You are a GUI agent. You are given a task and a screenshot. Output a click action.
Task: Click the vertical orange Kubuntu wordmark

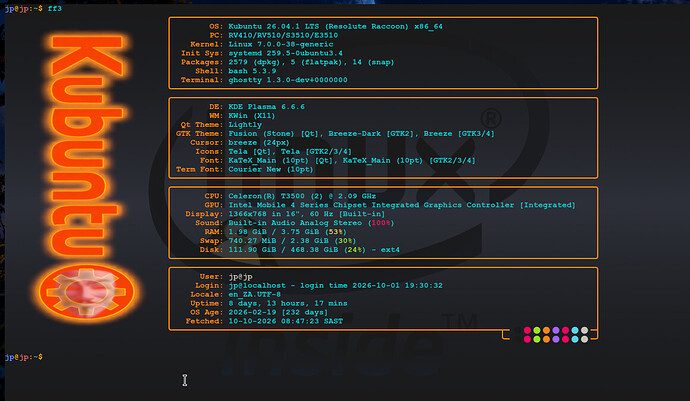click(87, 146)
